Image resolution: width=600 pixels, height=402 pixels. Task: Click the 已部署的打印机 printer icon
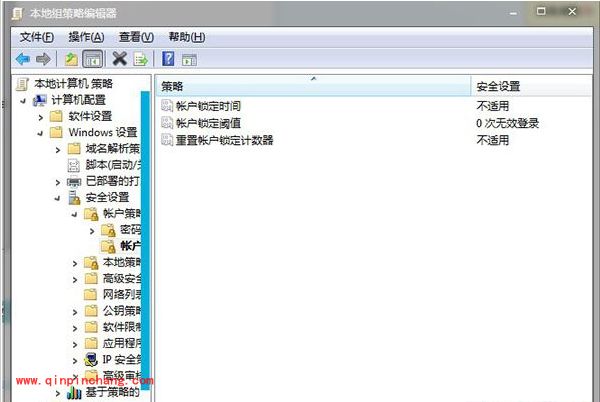[74, 182]
